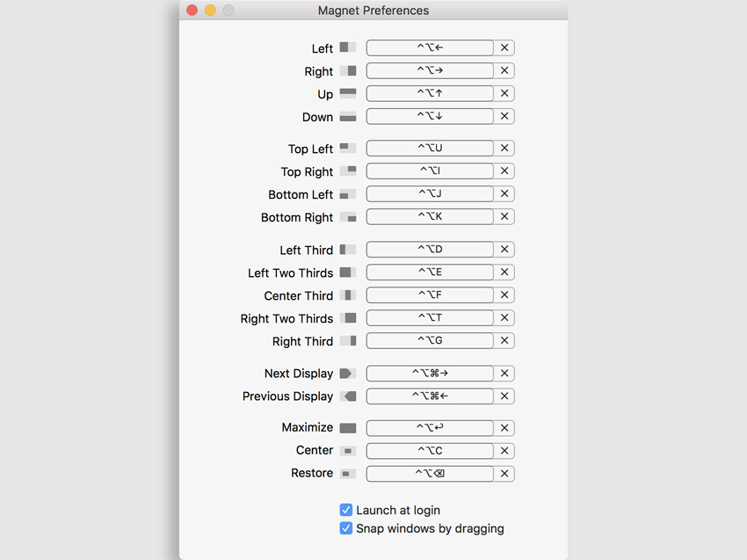
Task: Click the Left half window icon
Action: point(348,47)
